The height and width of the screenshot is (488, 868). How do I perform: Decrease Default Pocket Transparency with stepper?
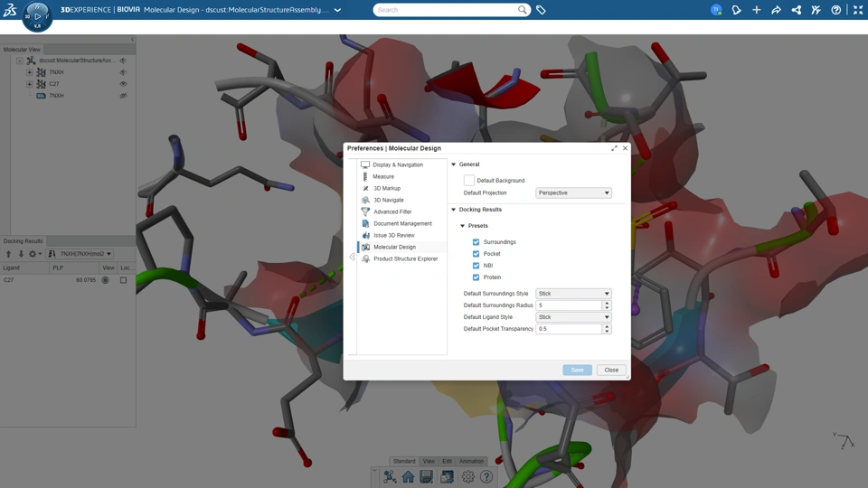[x=607, y=331]
